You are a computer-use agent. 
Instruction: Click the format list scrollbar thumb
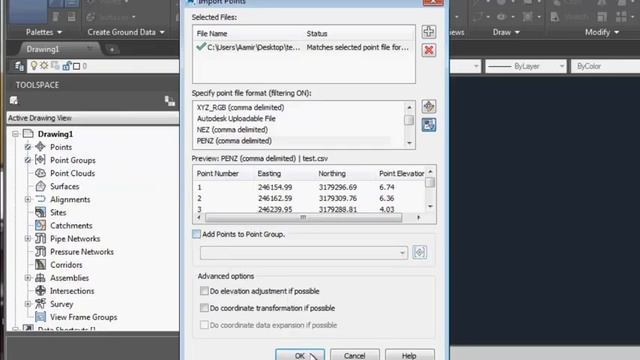409,120
